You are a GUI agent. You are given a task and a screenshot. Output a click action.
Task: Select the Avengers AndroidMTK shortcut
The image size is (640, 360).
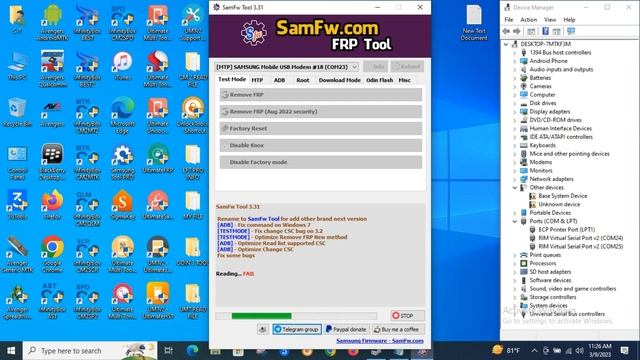coord(52,22)
